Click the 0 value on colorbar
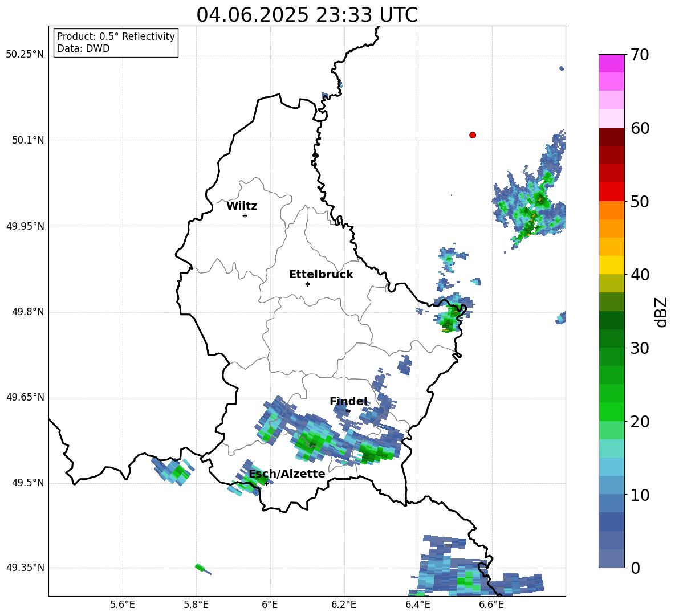The height and width of the screenshot is (616, 675). click(x=635, y=568)
